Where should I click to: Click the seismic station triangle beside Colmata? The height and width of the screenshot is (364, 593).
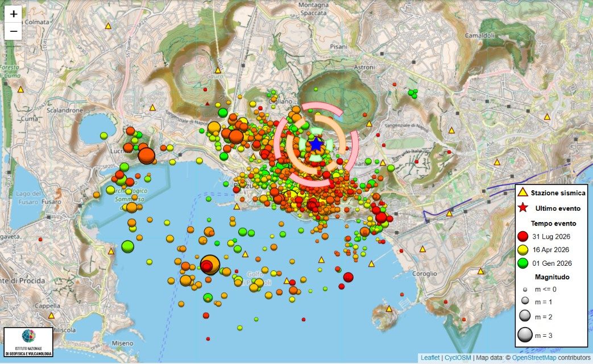pyautogui.click(x=108, y=26)
